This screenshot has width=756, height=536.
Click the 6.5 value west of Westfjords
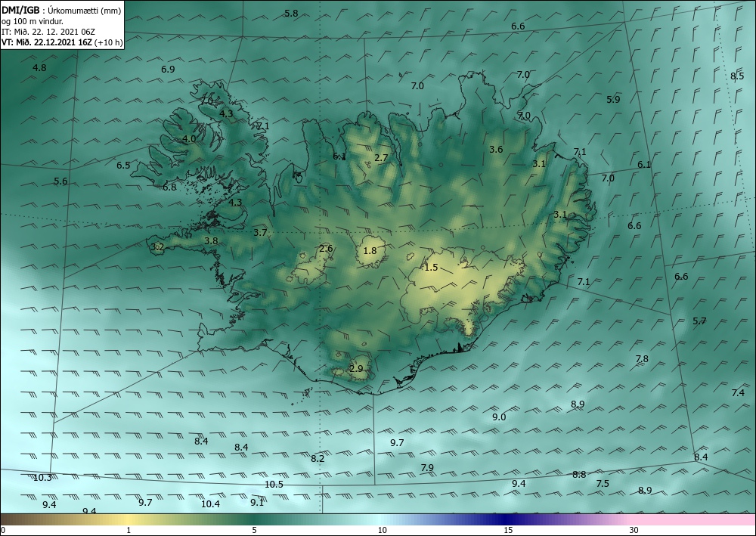click(123, 166)
